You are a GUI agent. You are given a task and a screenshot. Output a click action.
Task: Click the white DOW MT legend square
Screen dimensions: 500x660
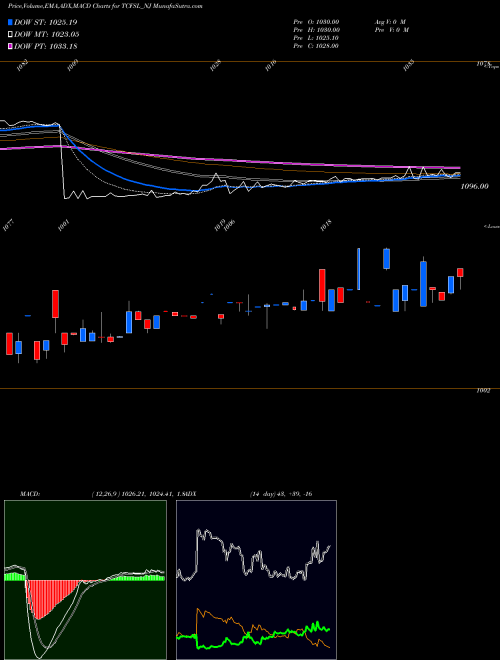coord(10,35)
